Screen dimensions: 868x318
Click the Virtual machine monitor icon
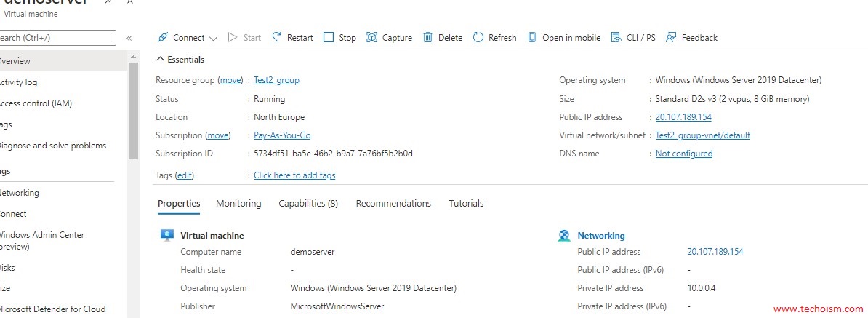pyautogui.click(x=167, y=235)
